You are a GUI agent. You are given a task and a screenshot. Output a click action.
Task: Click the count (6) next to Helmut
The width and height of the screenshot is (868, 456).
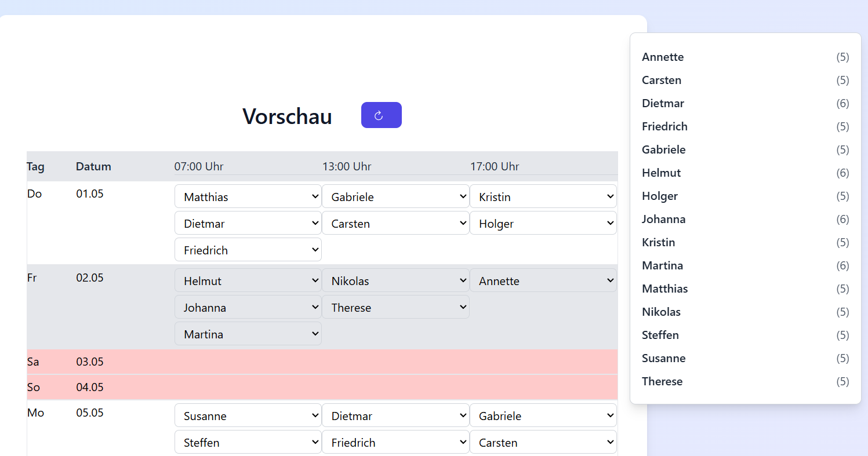842,173
